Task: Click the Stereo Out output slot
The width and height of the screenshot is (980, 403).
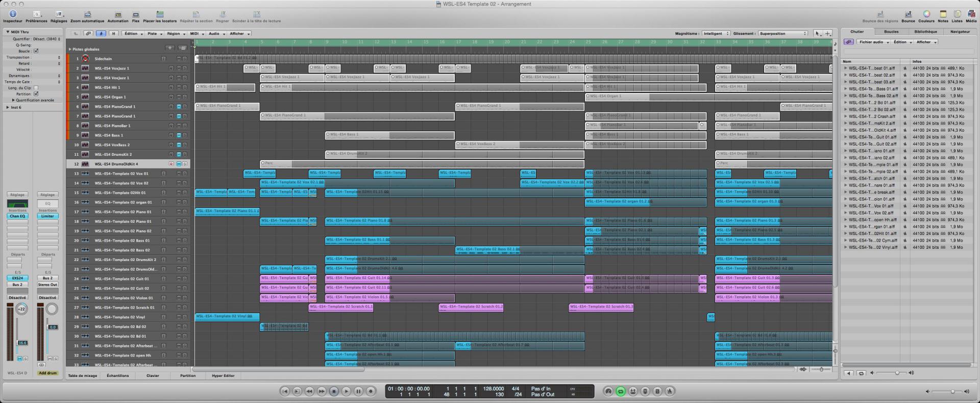Action: (47, 285)
